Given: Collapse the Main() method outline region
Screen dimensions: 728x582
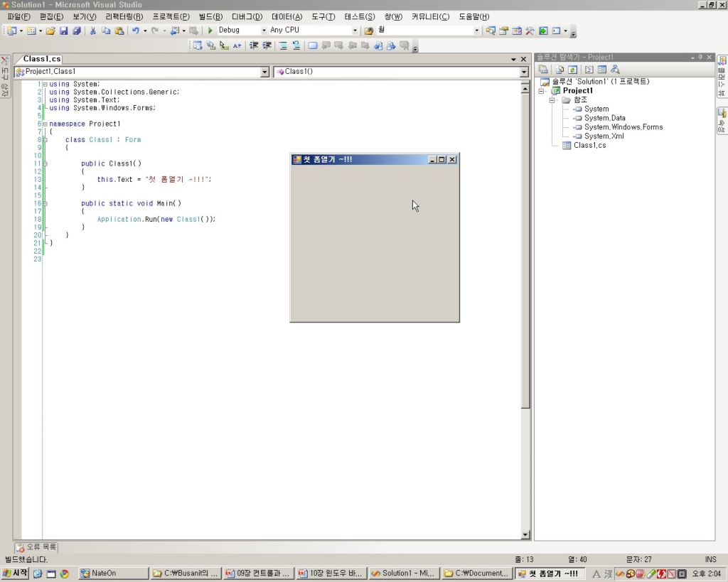Looking at the screenshot, I should click(45, 203).
